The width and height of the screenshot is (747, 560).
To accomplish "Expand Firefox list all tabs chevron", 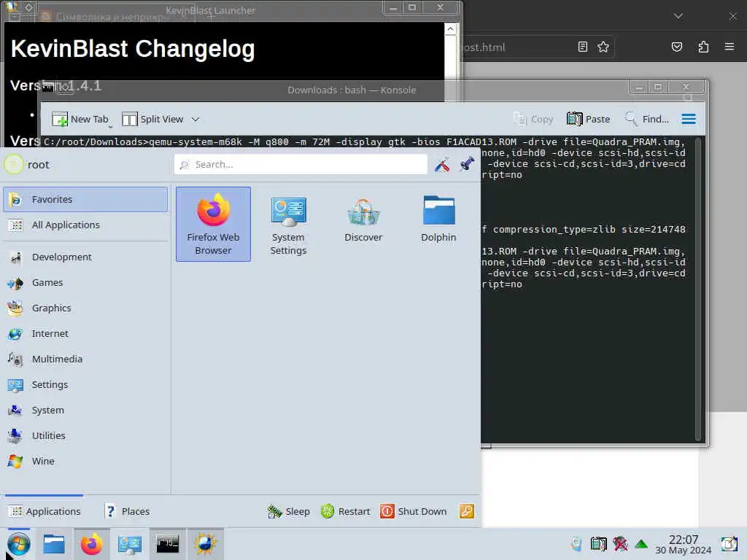I will point(678,16).
